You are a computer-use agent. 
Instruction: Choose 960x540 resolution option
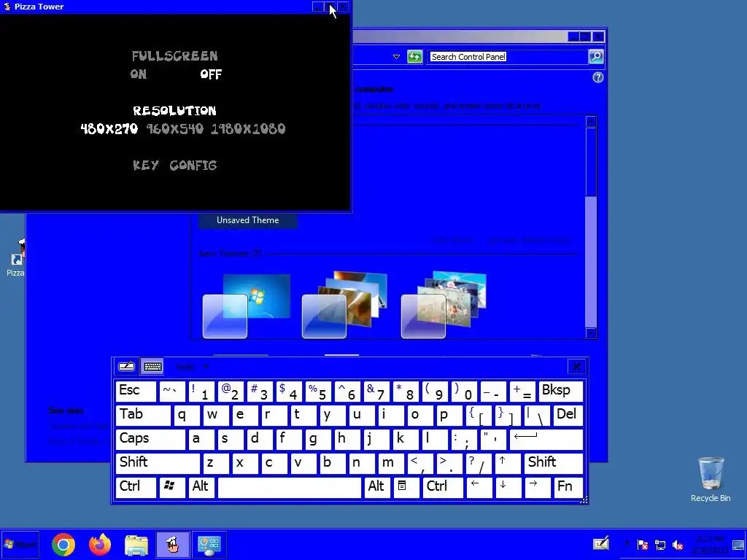point(175,128)
